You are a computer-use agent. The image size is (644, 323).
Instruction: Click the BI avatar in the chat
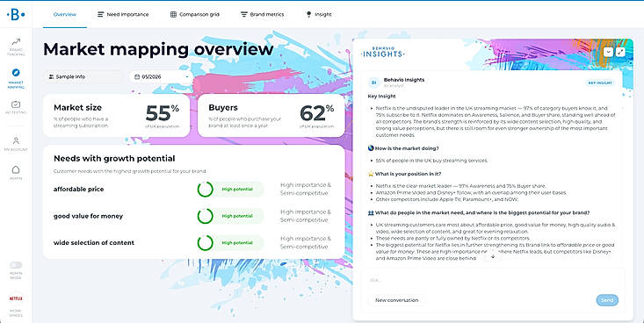pyautogui.click(x=373, y=83)
